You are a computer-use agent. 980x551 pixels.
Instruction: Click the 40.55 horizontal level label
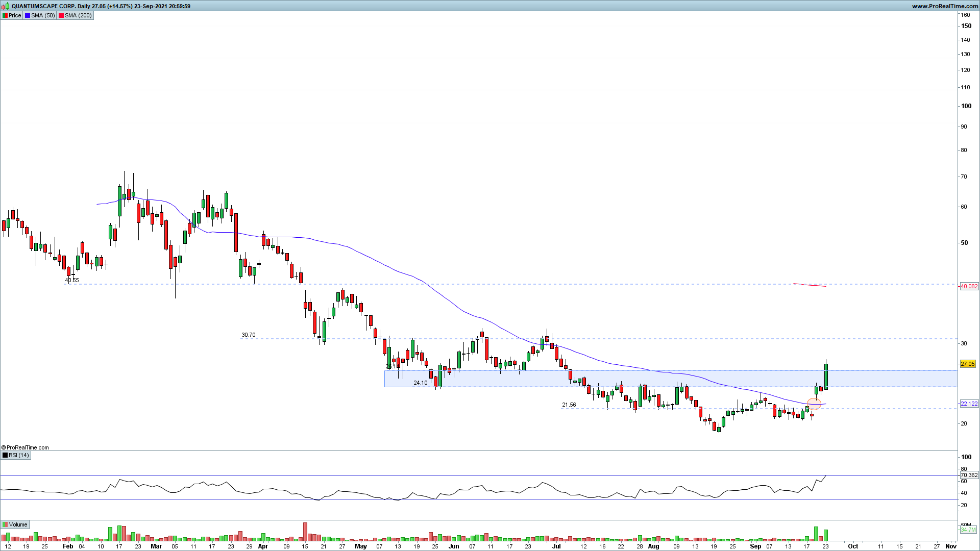72,280
